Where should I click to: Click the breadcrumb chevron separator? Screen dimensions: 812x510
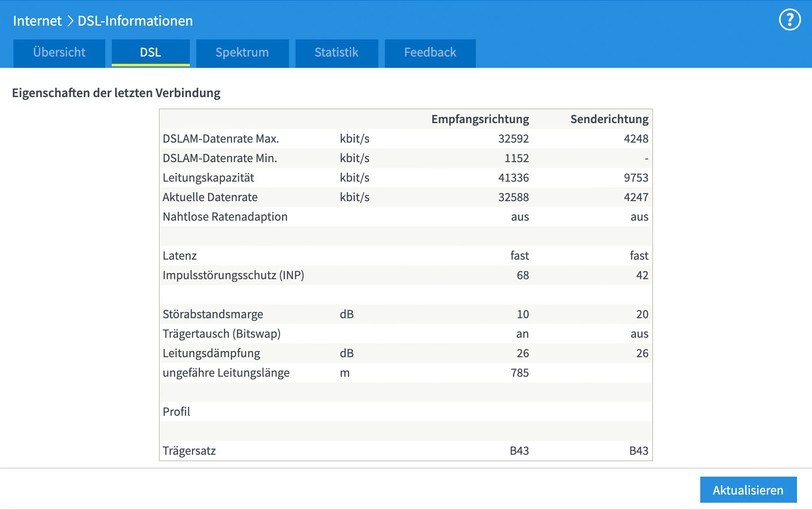coord(70,21)
